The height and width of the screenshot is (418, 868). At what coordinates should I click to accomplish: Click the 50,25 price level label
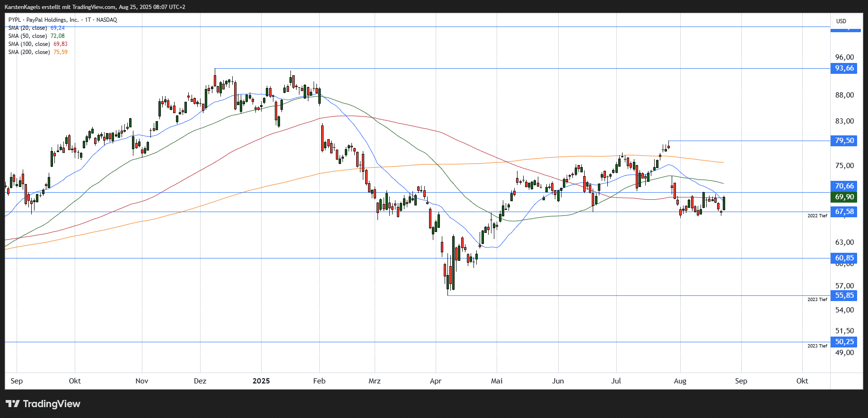844,342
